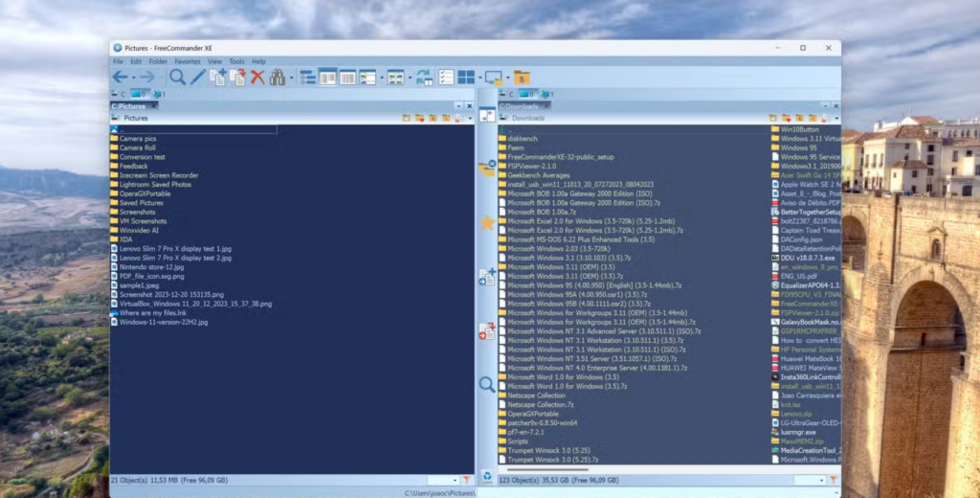Click the swap panels icon in middle splitter

tap(487, 115)
